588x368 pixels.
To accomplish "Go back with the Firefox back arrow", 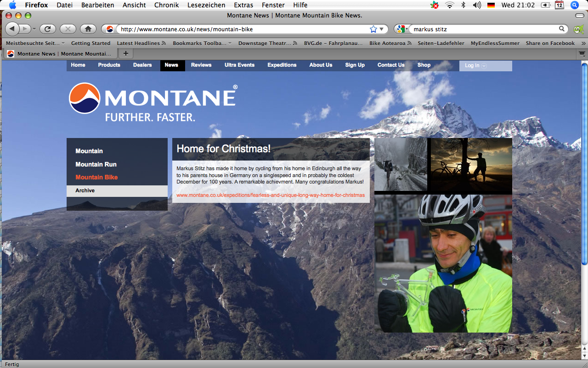I will (12, 29).
